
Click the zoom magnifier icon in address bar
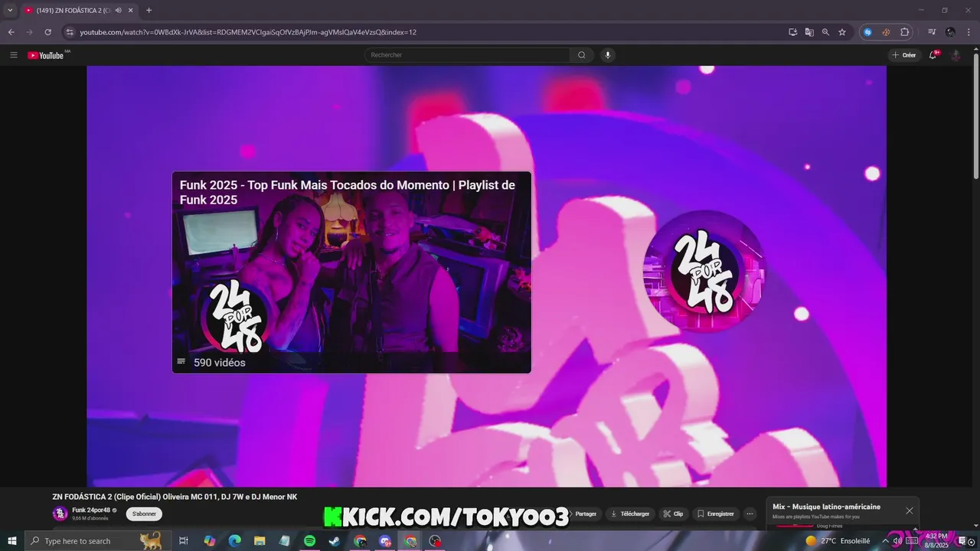825,32
